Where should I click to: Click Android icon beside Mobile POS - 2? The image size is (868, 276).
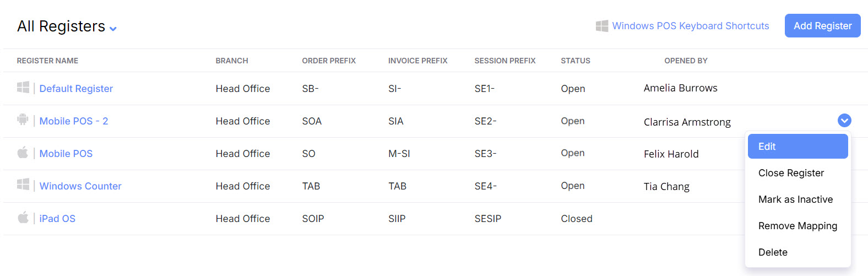point(23,120)
